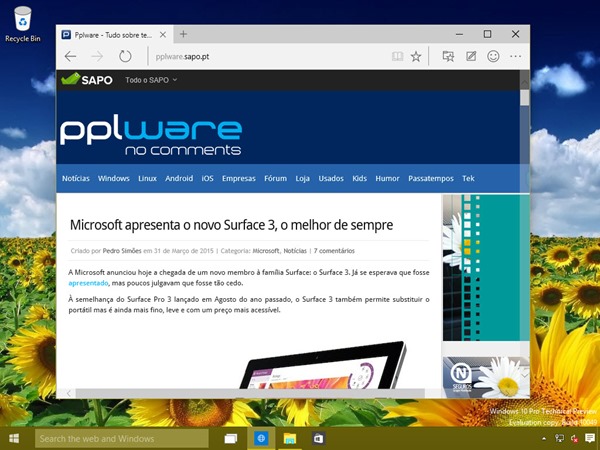Open the Surface 3 article headline

(x=232, y=225)
